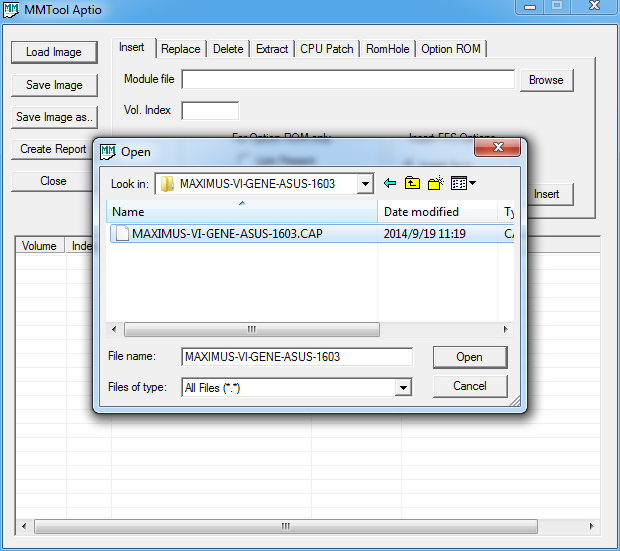Expand the Look in folder dropdown
Image resolution: width=620 pixels, height=551 pixels.
365,184
